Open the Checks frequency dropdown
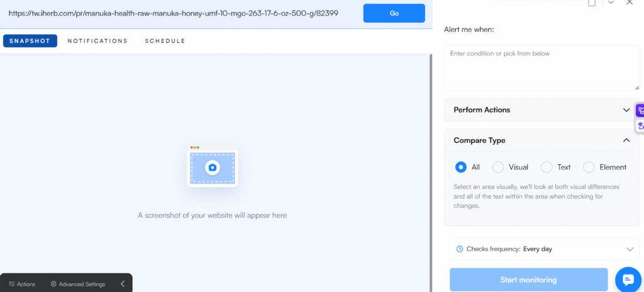This screenshot has height=292, width=644. click(541, 249)
